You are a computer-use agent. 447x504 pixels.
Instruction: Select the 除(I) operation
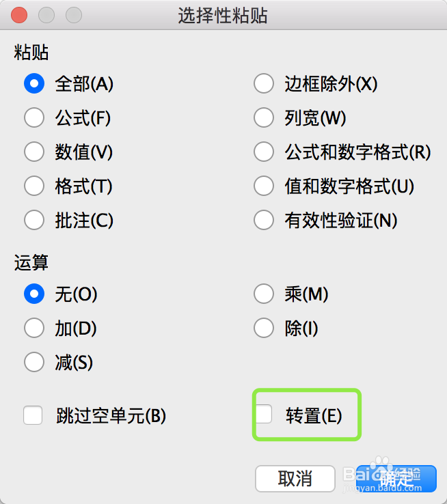(264, 328)
